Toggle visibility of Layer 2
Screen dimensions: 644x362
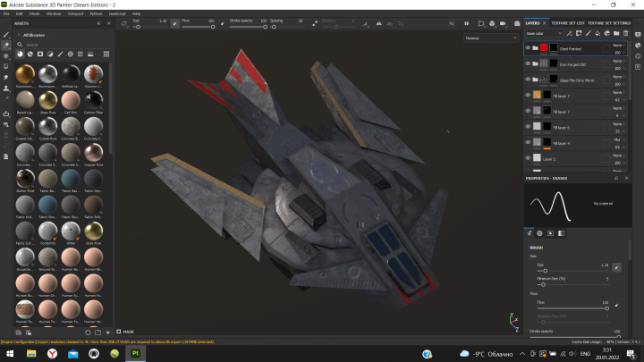[528, 157]
